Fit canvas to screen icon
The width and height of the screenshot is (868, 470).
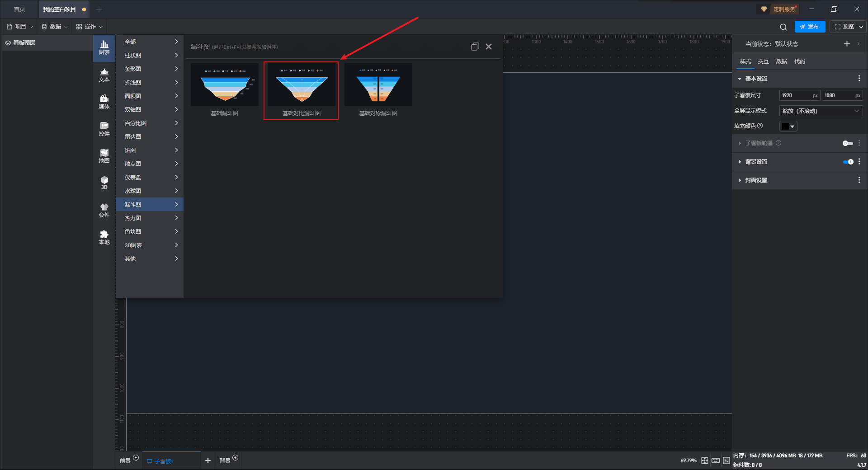coord(705,461)
